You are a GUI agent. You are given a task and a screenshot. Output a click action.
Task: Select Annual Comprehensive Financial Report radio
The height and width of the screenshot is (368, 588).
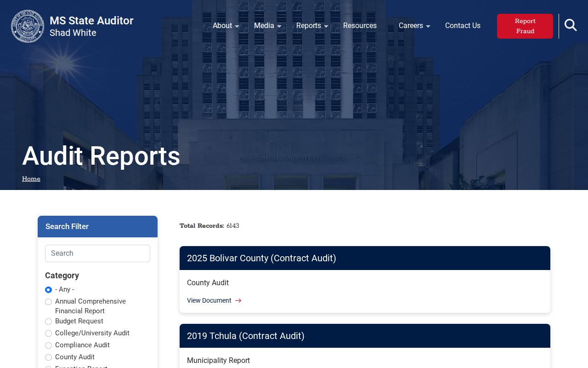point(48,302)
